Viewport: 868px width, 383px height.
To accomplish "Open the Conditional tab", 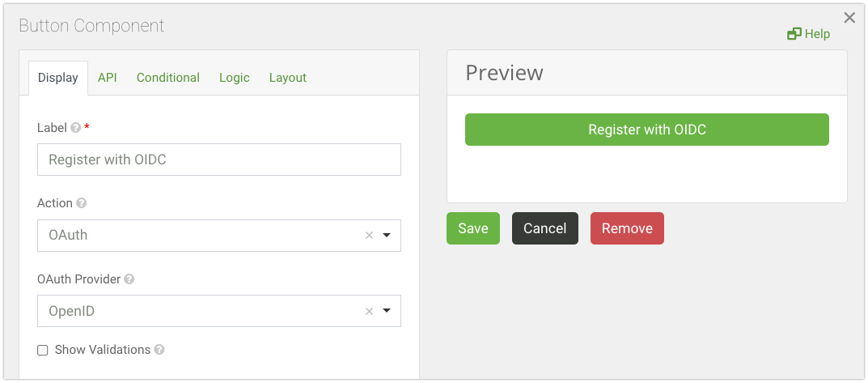I will point(168,78).
